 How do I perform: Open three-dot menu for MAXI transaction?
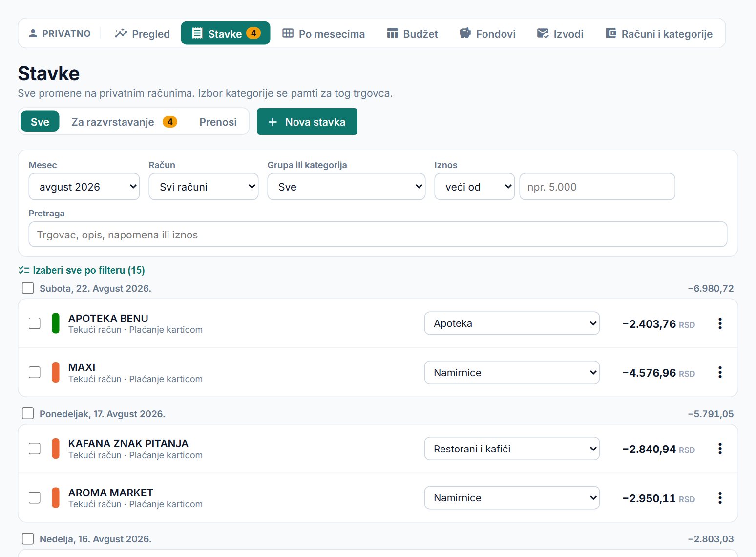click(x=720, y=372)
